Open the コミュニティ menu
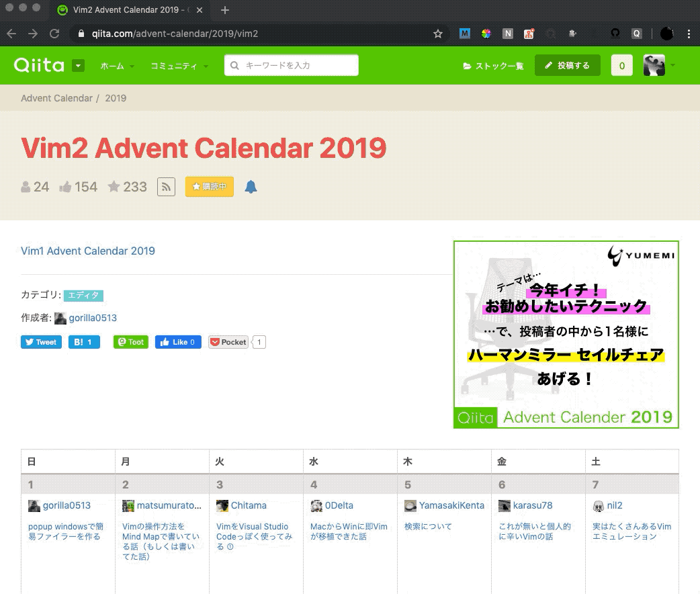700x594 pixels. (179, 66)
